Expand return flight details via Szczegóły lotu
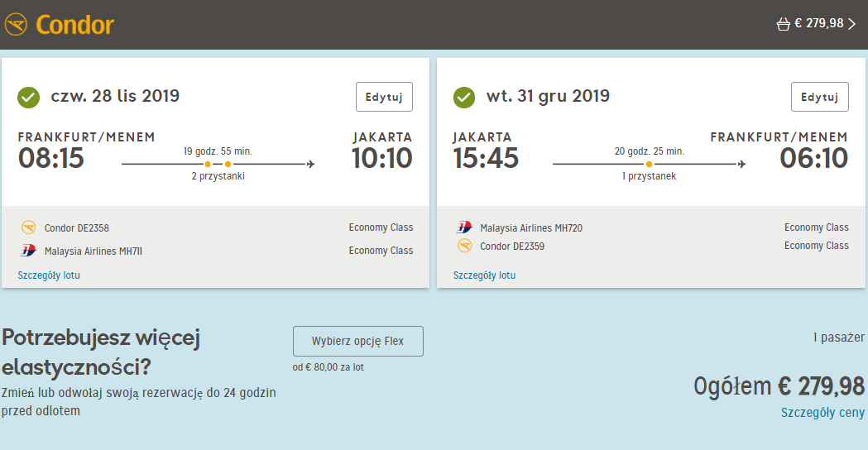This screenshot has height=450, width=868. 484,275
